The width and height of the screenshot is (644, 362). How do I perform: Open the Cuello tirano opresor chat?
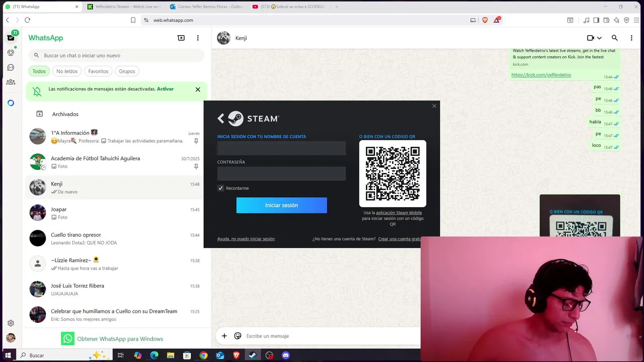coord(115,238)
